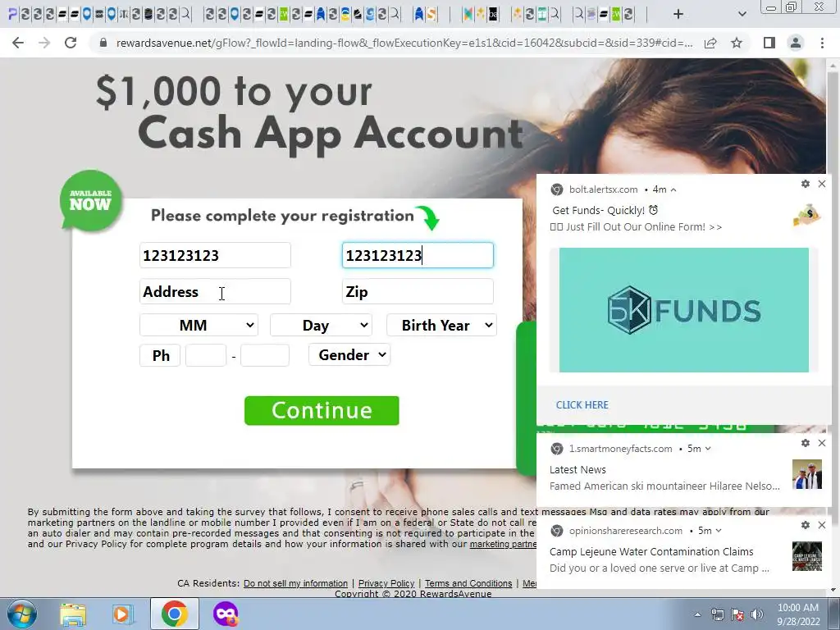Collapse the bolt.alertsx.com notification chevron

[673, 189]
